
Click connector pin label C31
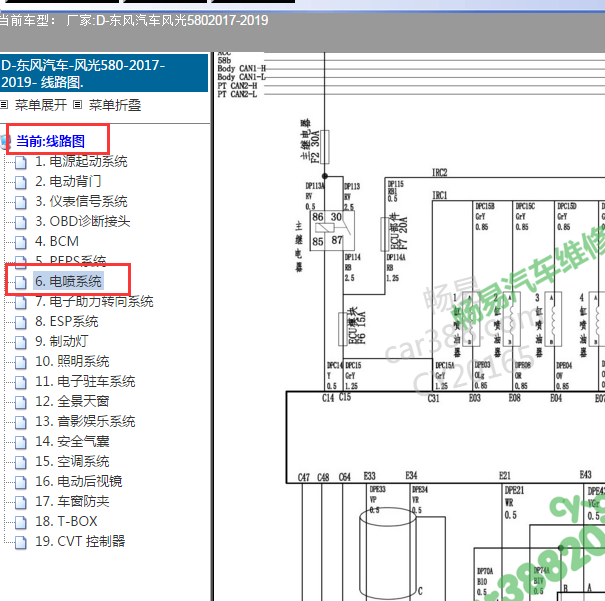coord(434,398)
